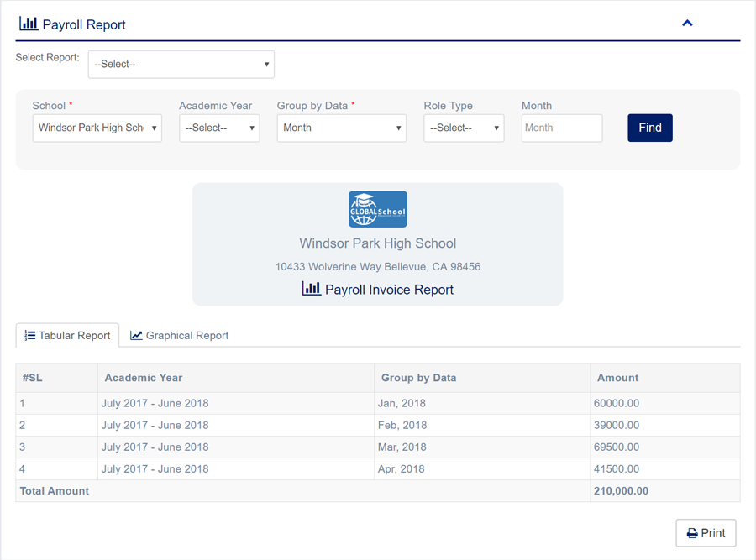This screenshot has width=756, height=560.
Task: Click the total 210,000.00
Action: point(621,491)
